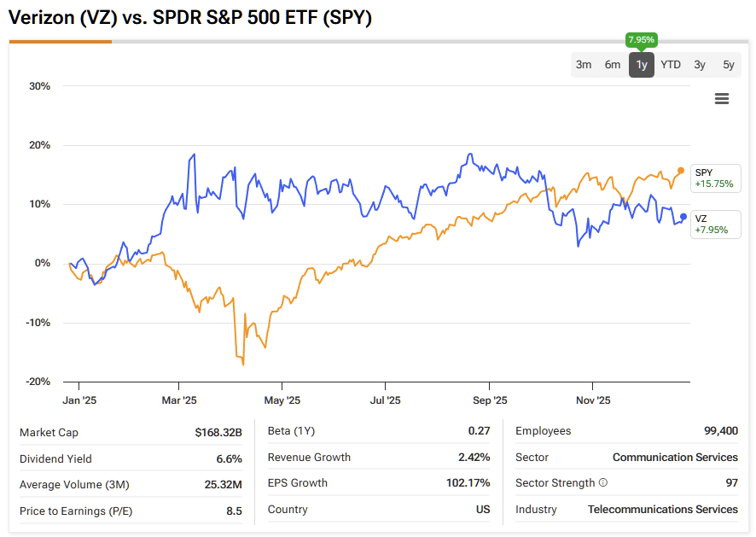Click the blue VZ endpoint marker

(683, 217)
